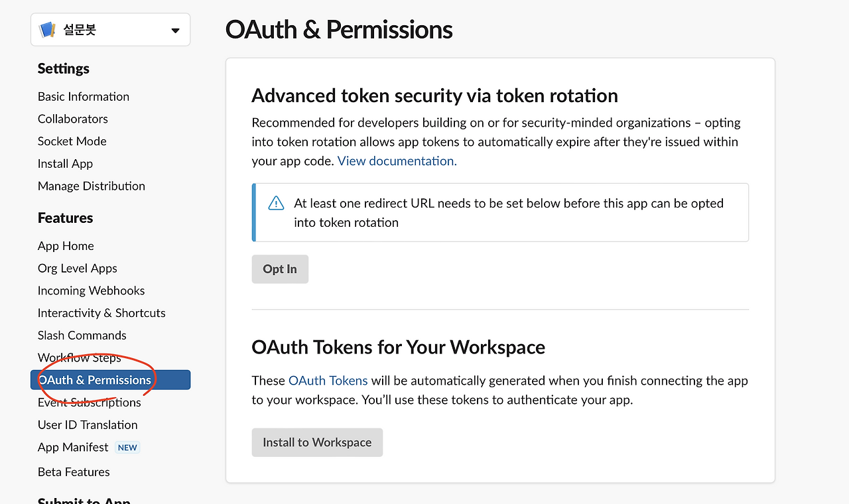Go to Interactivity & Shortcuts
The width and height of the screenshot is (849, 504).
click(101, 313)
